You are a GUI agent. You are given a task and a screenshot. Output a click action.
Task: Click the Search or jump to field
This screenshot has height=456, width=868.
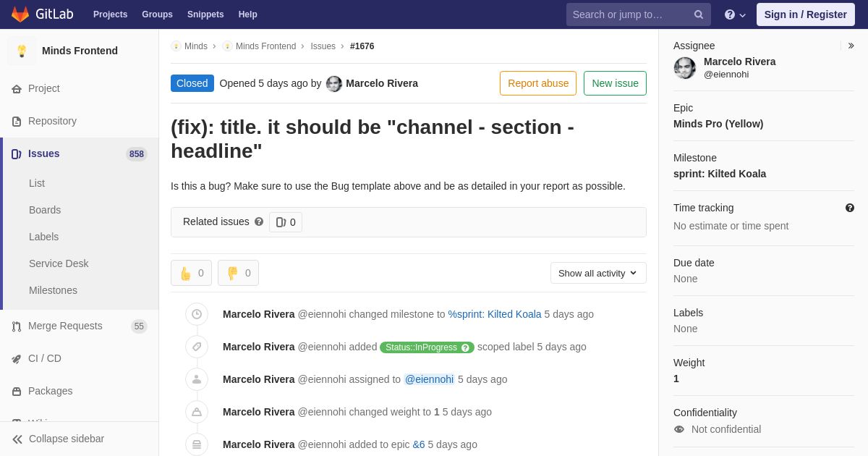coord(639,14)
